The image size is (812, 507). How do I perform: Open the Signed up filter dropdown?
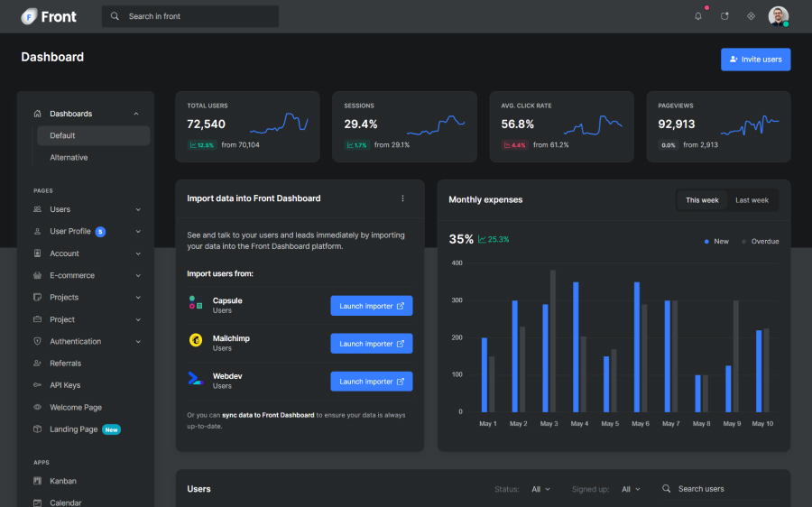click(631, 489)
